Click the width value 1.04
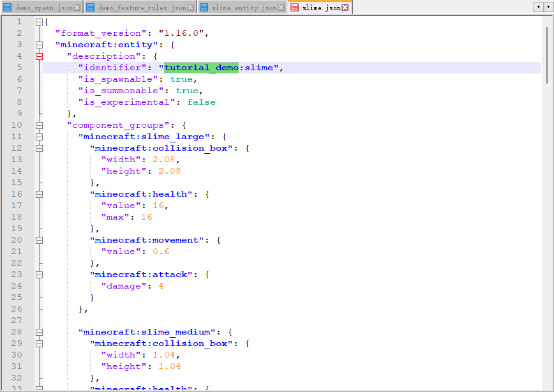 pos(164,355)
